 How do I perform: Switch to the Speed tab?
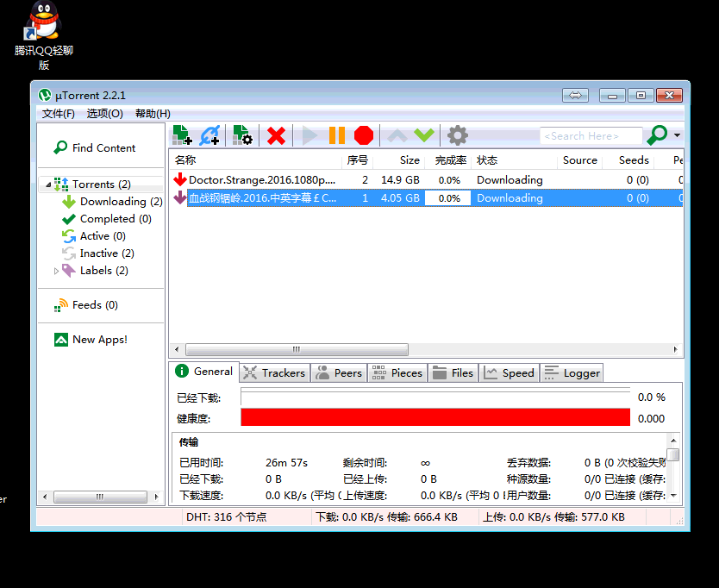click(510, 373)
